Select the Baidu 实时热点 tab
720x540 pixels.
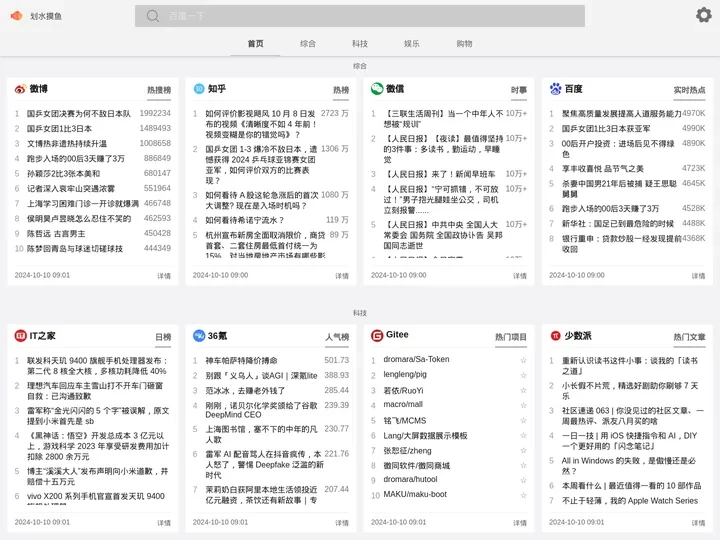point(689,90)
